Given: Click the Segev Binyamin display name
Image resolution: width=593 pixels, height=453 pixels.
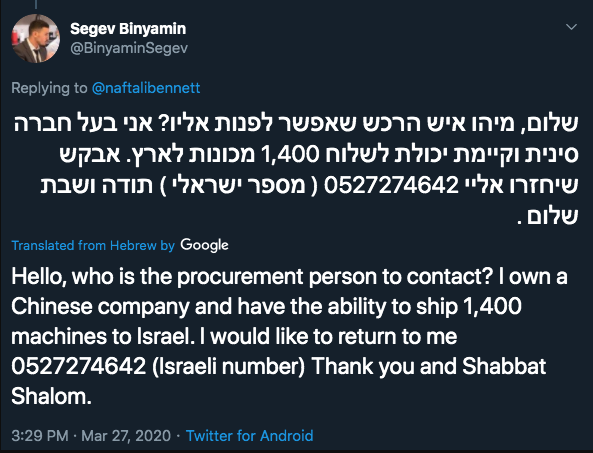Looking at the screenshot, I should coord(128,29).
